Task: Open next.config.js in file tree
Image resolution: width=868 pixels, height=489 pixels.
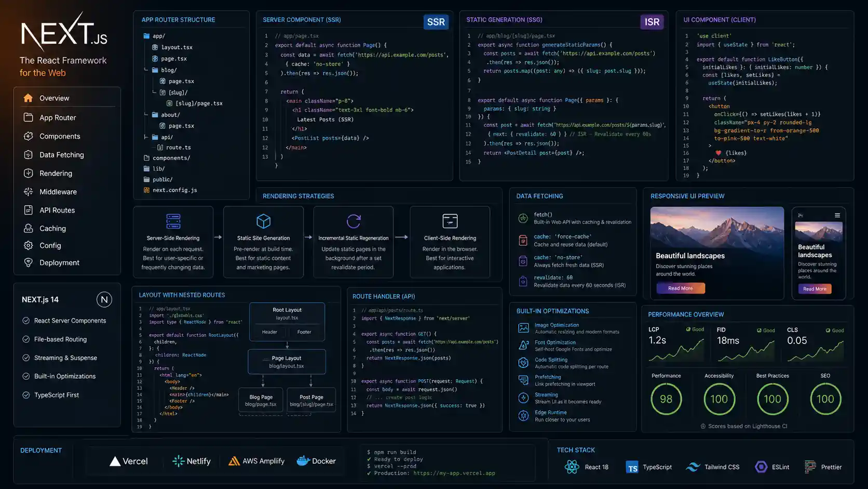Action: tap(170, 190)
